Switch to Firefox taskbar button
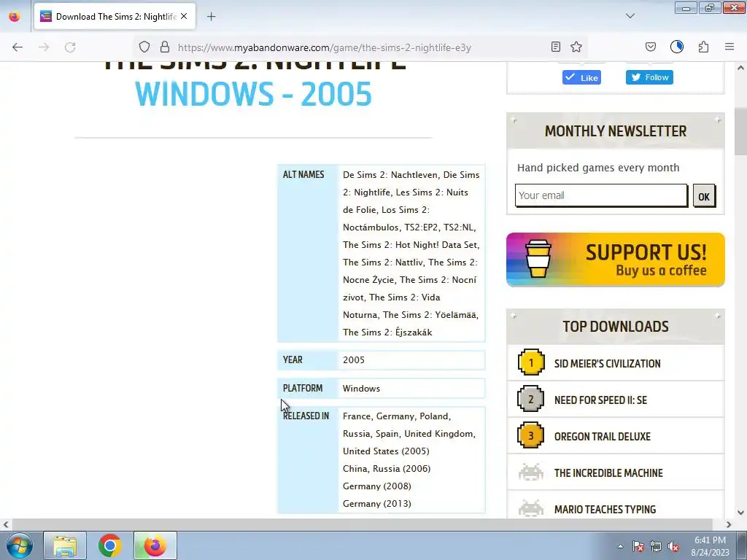The image size is (747, 560). (x=155, y=545)
